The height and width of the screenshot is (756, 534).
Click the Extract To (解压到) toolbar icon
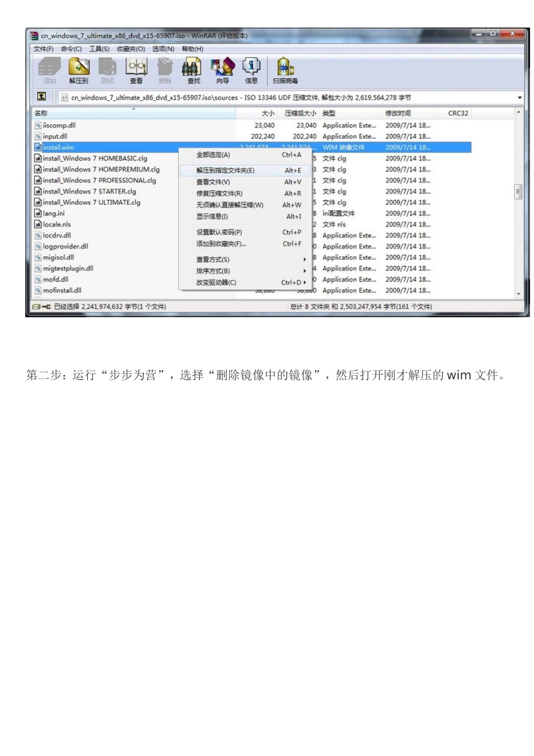click(79, 70)
